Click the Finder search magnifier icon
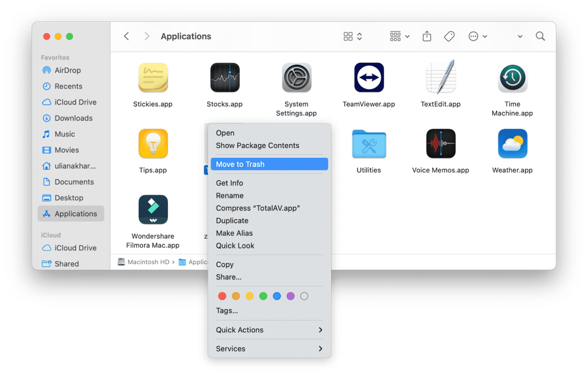Image resolution: width=588 pixels, height=373 pixels. (x=540, y=36)
